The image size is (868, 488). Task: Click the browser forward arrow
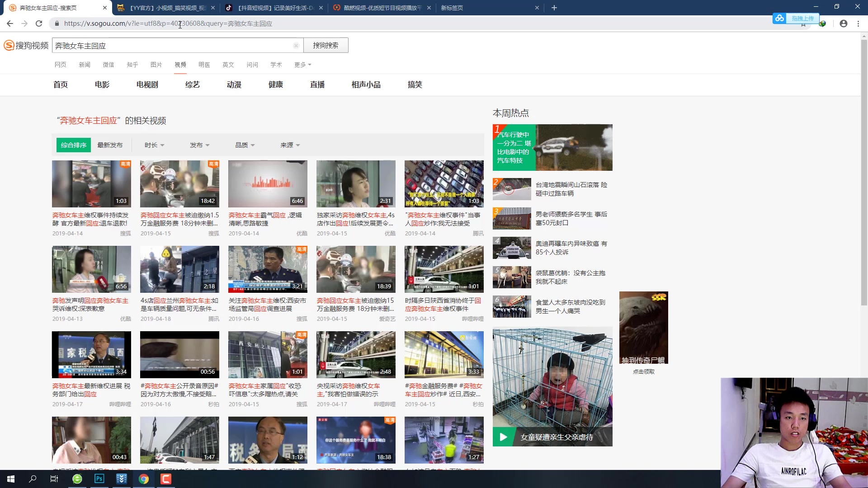(x=24, y=23)
